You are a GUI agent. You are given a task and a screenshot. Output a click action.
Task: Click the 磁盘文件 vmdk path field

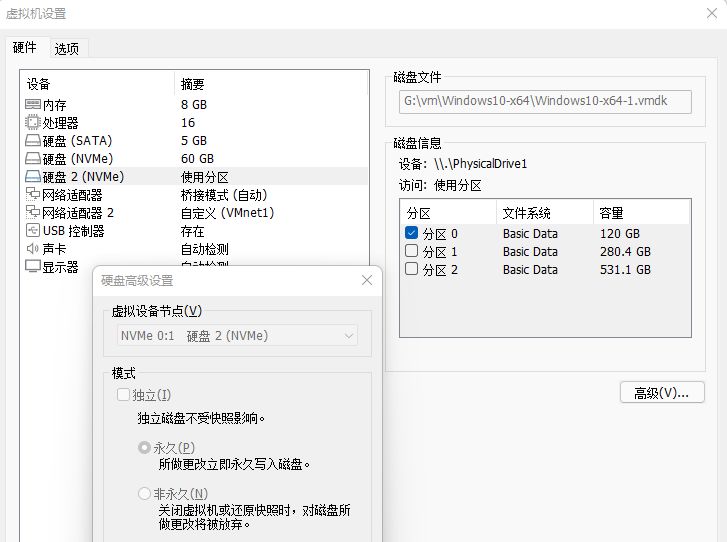coord(545,102)
